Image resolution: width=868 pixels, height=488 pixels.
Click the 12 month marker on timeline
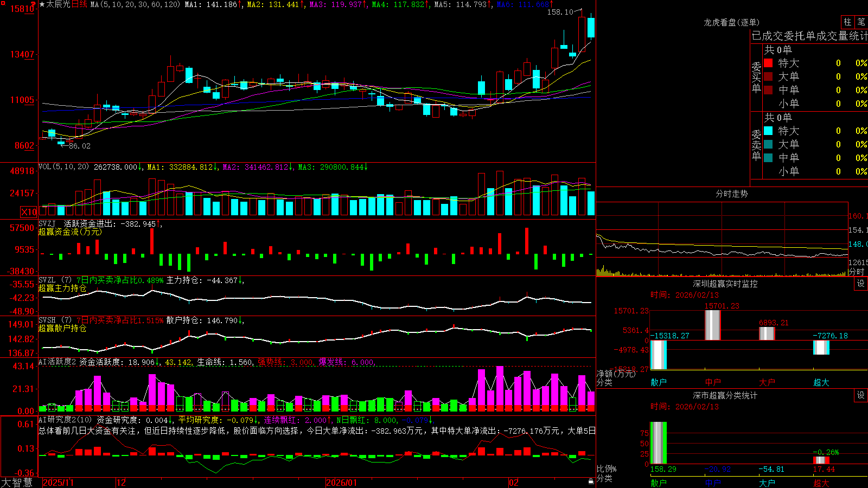coord(122,483)
